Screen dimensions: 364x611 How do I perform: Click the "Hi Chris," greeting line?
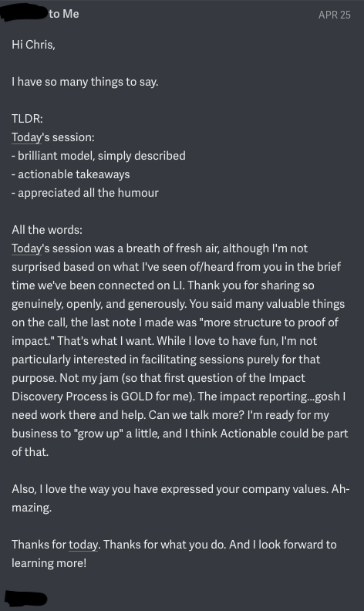pos(33,45)
